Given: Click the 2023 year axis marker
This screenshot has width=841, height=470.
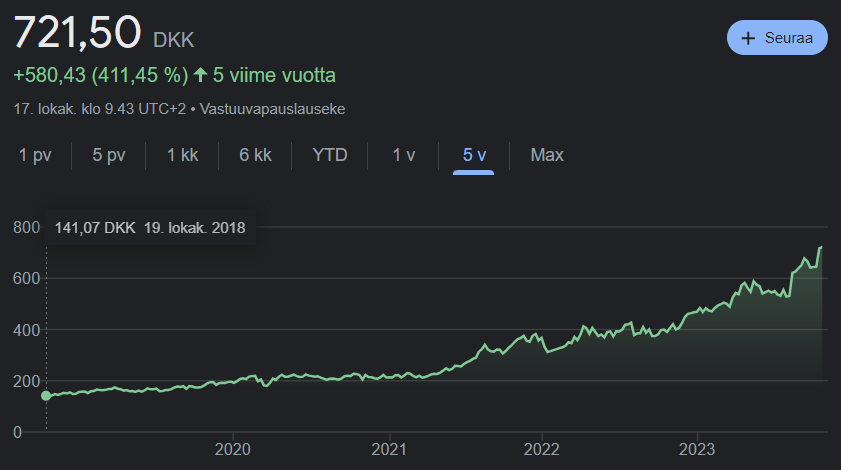Looking at the screenshot, I should click(696, 450).
